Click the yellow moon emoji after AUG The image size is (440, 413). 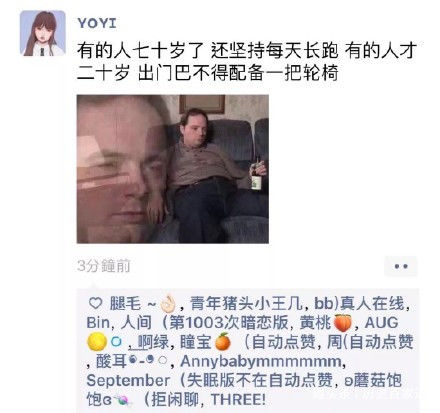(97, 342)
